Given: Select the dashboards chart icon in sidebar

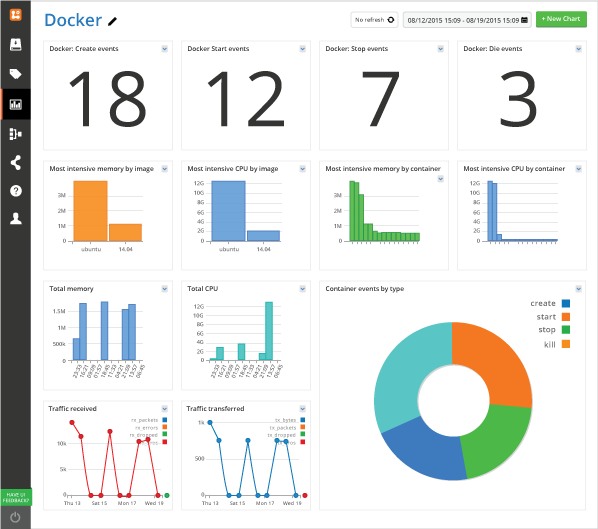Looking at the screenshot, I should pyautogui.click(x=16, y=104).
